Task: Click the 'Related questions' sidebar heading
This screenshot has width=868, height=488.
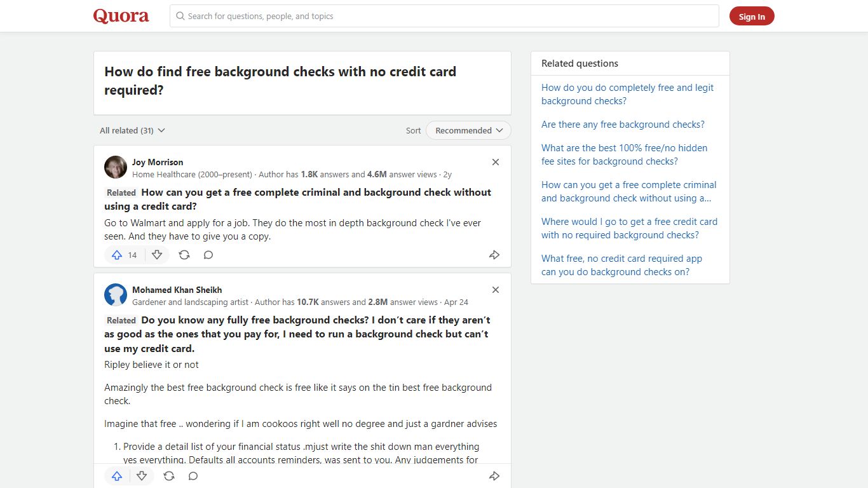Action: coord(580,64)
